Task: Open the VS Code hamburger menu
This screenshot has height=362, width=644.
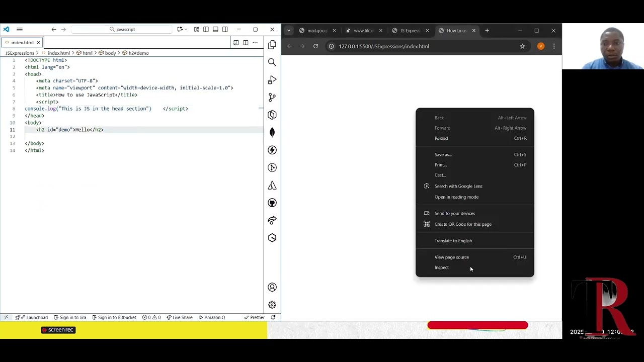Action: (20, 30)
